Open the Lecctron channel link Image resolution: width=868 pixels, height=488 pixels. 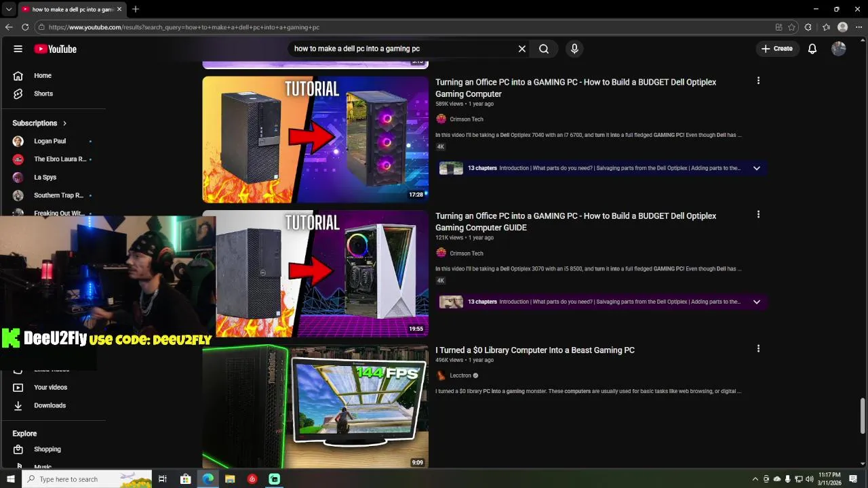pyautogui.click(x=460, y=375)
